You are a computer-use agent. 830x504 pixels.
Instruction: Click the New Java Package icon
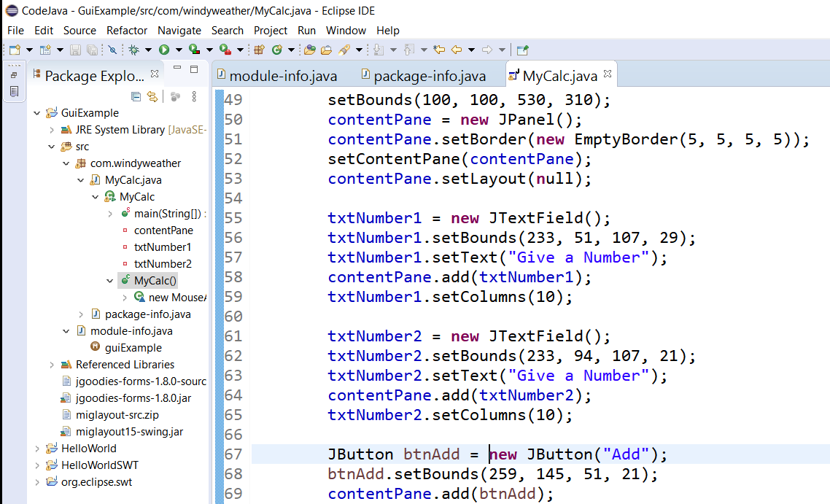click(x=259, y=50)
